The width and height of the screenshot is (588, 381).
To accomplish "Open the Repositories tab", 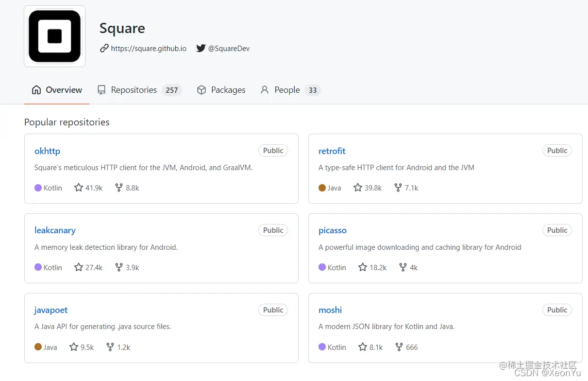I will pos(134,90).
